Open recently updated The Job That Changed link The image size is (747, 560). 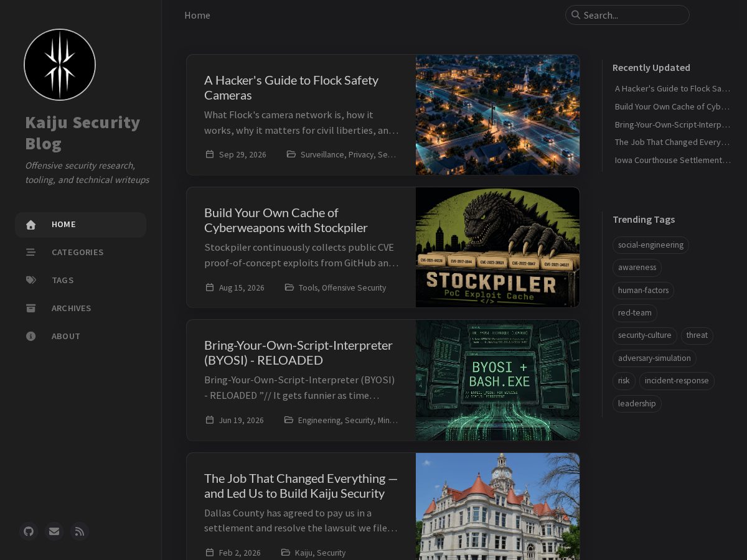point(673,142)
